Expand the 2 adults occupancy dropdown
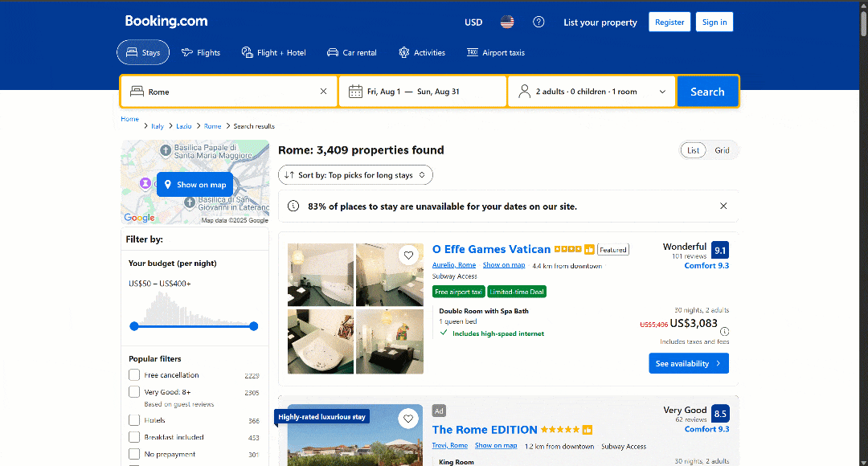The image size is (868, 466). [592, 92]
